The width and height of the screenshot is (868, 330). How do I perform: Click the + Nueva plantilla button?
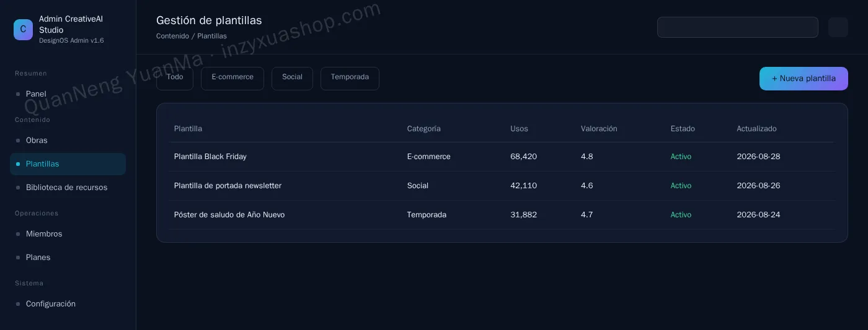(x=804, y=79)
